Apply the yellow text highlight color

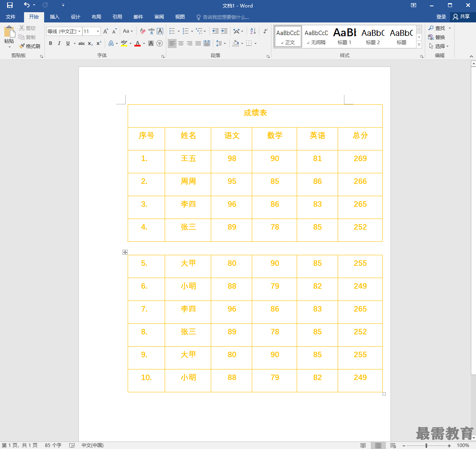[x=124, y=43]
